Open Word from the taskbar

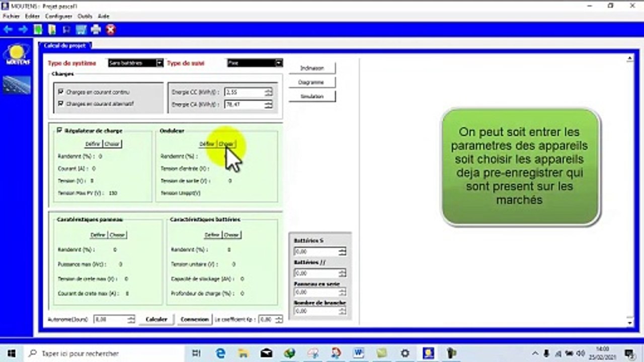tap(359, 353)
